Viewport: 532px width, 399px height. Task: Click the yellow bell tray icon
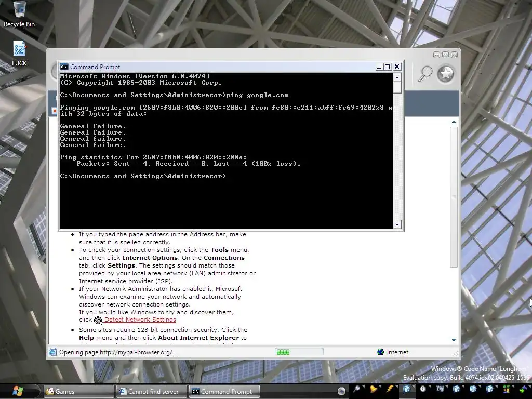point(373,389)
